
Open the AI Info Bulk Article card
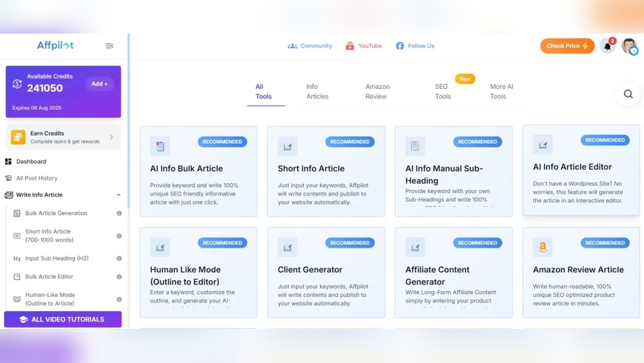coord(198,172)
